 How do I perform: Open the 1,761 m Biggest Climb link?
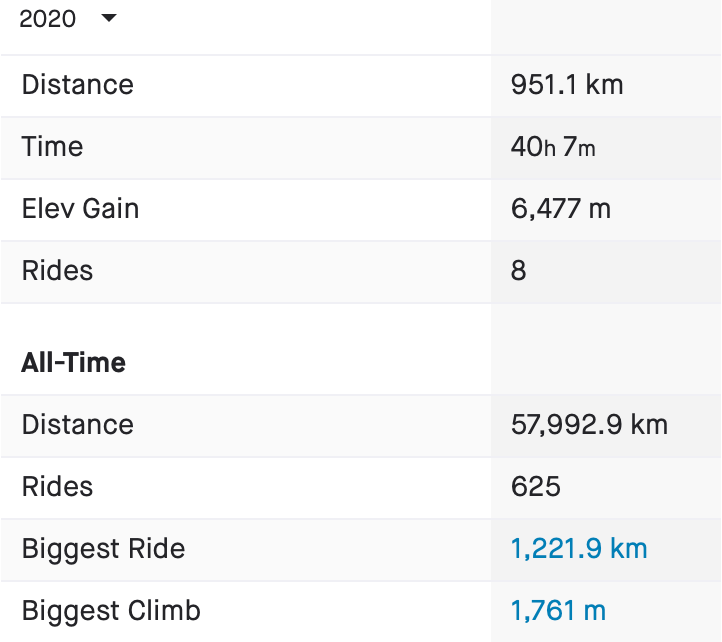point(558,611)
